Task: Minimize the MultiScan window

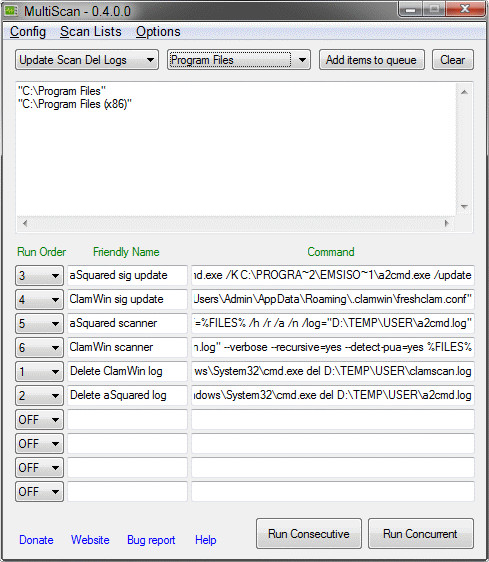Action: tap(410, 9)
